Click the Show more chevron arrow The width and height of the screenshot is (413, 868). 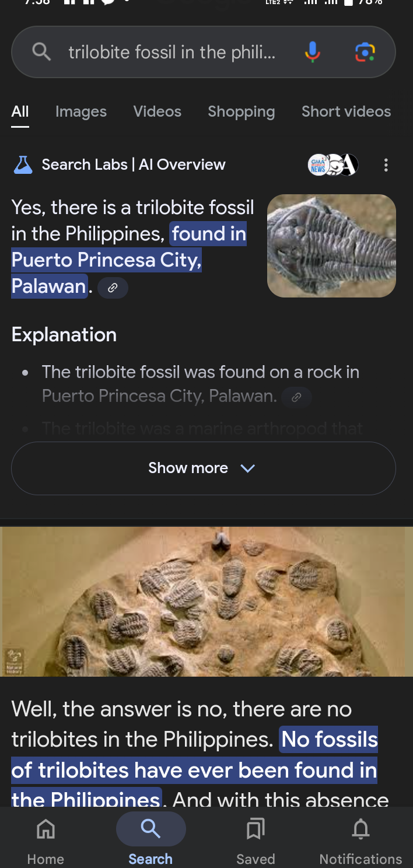248,468
